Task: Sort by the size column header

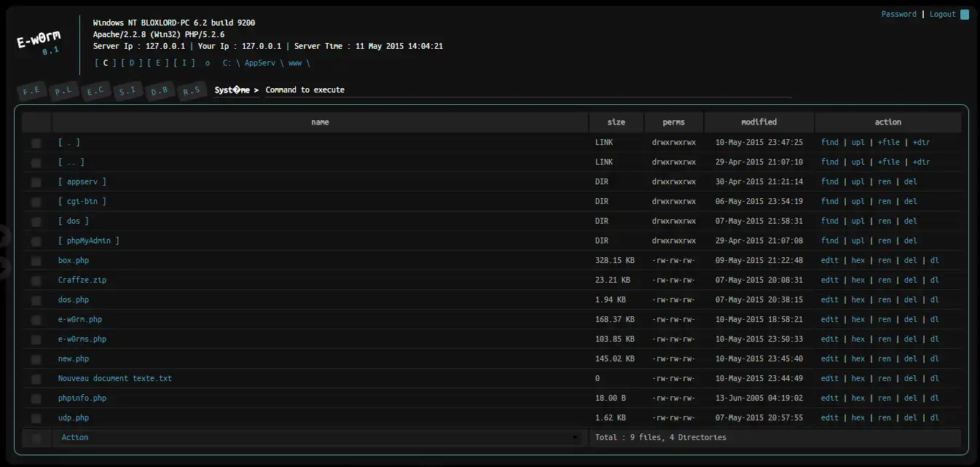Action: (x=616, y=122)
